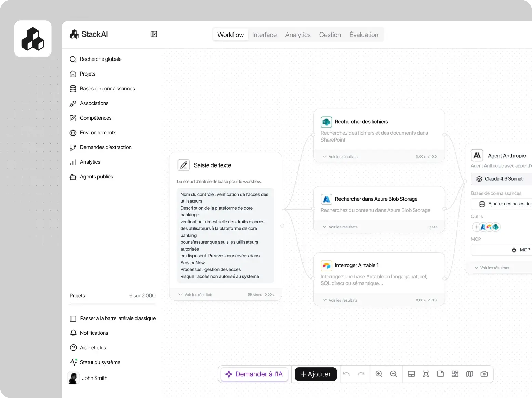Click the "Le nœud d'entrée de base" description text
This screenshot has width=532, height=398.
(220, 182)
